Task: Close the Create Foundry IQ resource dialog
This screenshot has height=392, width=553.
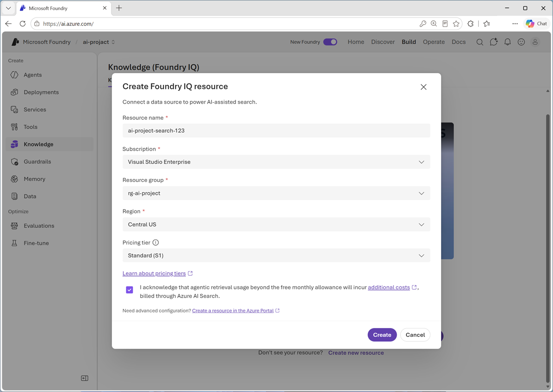Action: tap(424, 87)
